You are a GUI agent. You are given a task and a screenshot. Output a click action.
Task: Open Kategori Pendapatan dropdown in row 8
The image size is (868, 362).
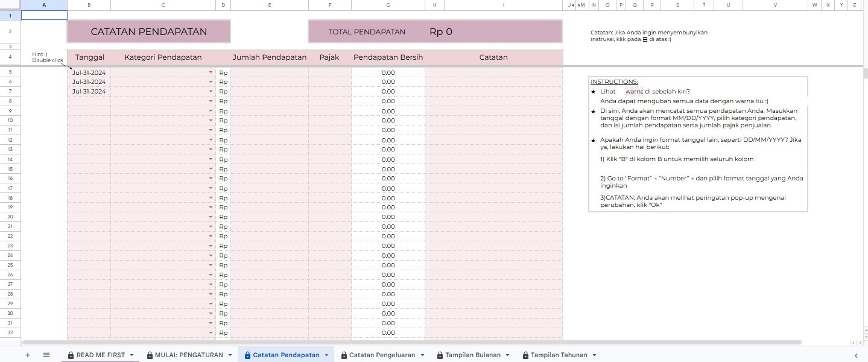pos(211,101)
